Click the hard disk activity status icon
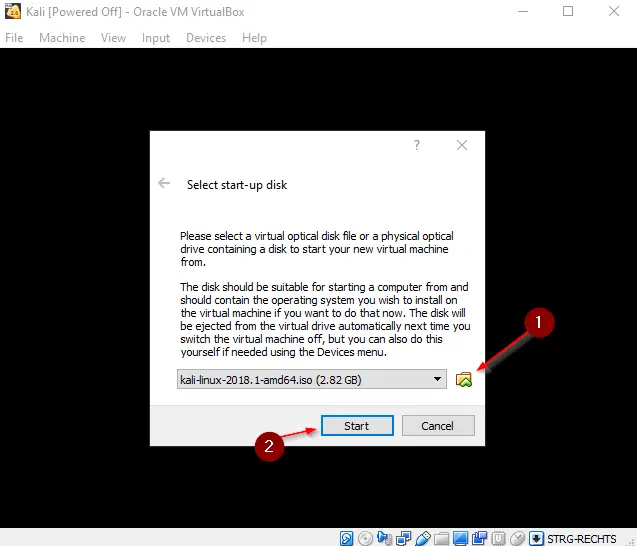This screenshot has width=637, height=546. coord(347,538)
